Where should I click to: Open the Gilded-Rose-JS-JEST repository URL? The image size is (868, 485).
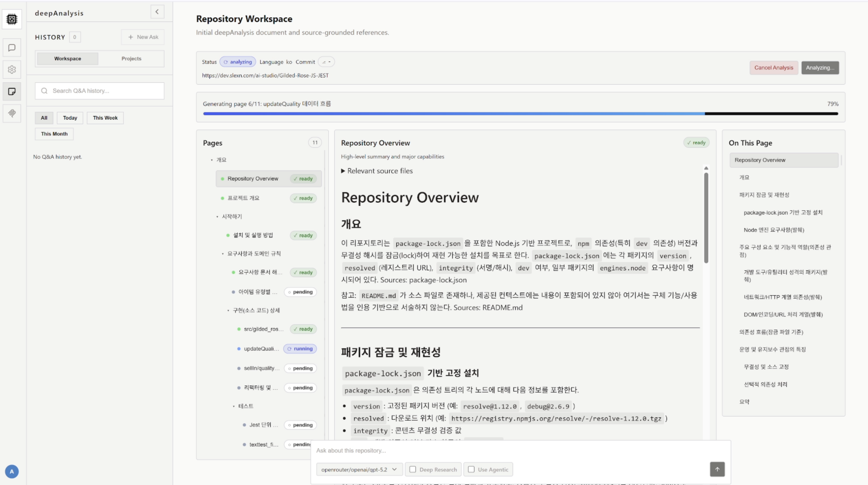[265, 76]
